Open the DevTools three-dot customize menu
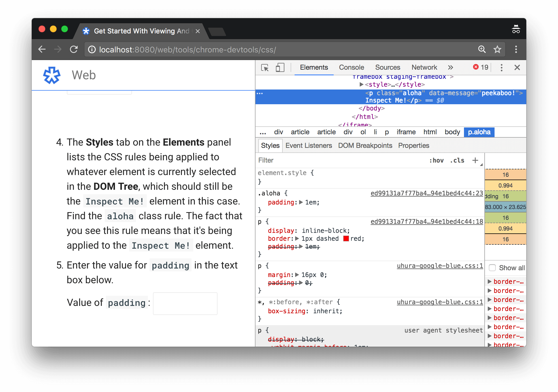The image size is (558, 392). [501, 67]
